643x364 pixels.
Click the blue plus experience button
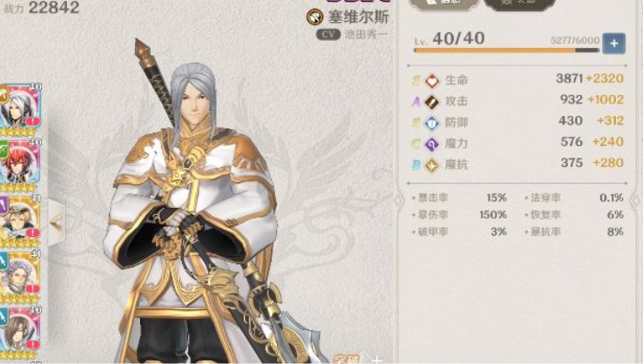(x=614, y=44)
